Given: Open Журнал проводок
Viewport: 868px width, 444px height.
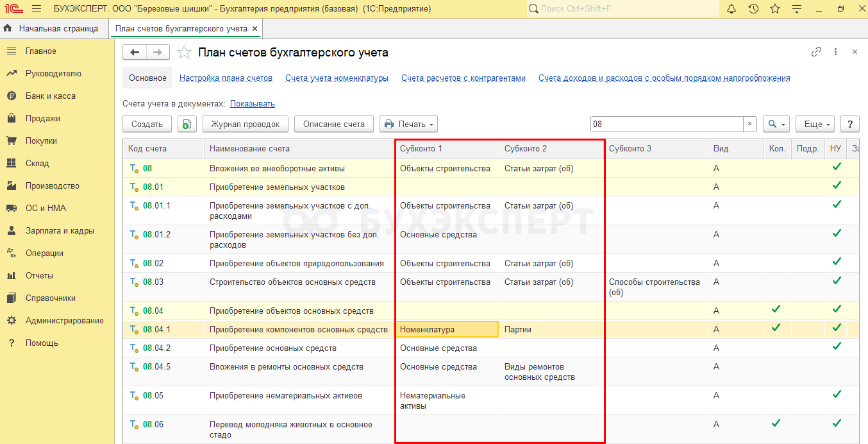Looking at the screenshot, I should point(246,124).
